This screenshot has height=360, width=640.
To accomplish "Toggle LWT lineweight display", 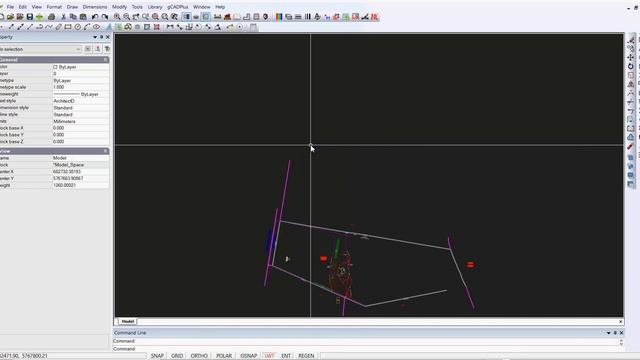I will click(269, 356).
